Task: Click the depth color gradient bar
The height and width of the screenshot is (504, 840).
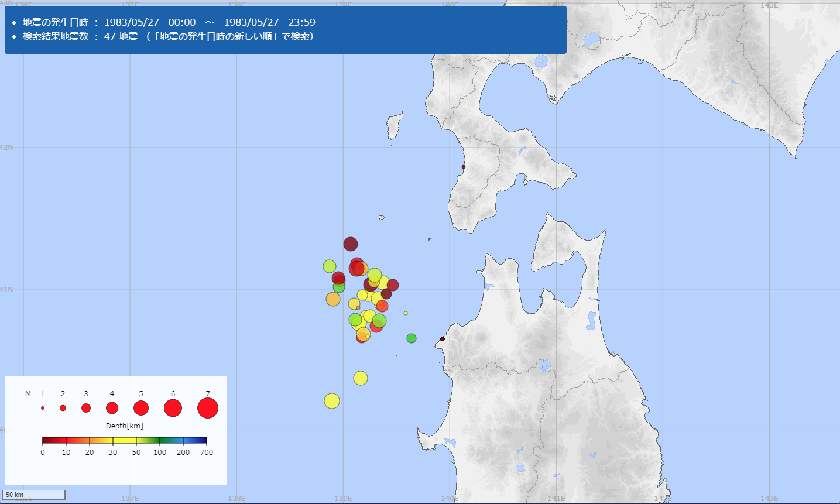Action: [x=125, y=440]
